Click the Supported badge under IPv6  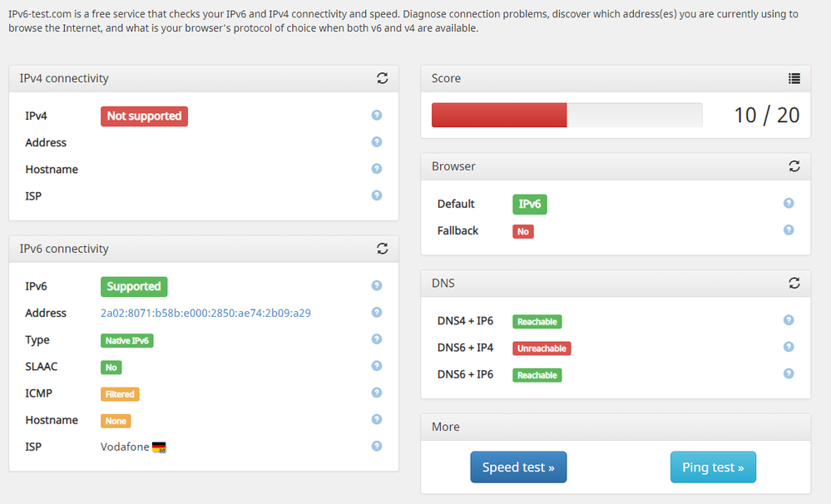(134, 286)
